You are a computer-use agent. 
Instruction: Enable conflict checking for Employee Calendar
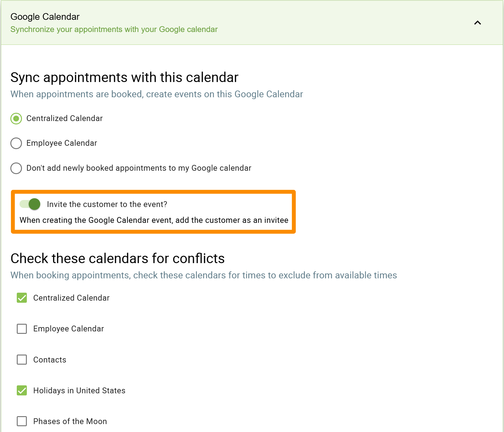click(22, 329)
